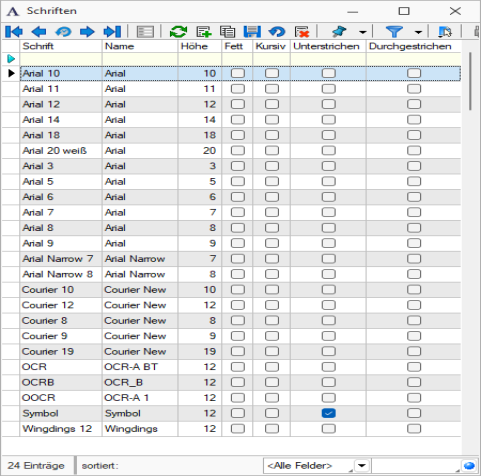Image resolution: width=481 pixels, height=476 pixels.
Task: Check Fett for the Courier 19 row
Action: point(238,351)
